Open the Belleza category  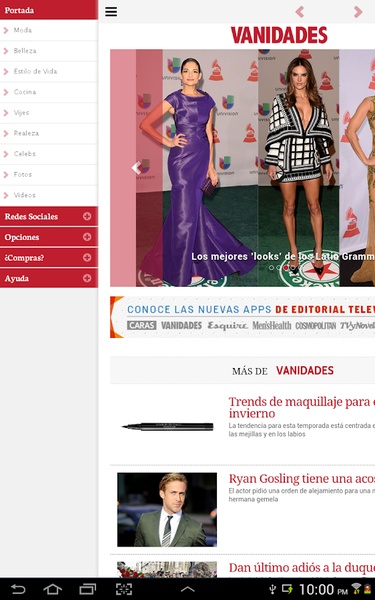49,51
